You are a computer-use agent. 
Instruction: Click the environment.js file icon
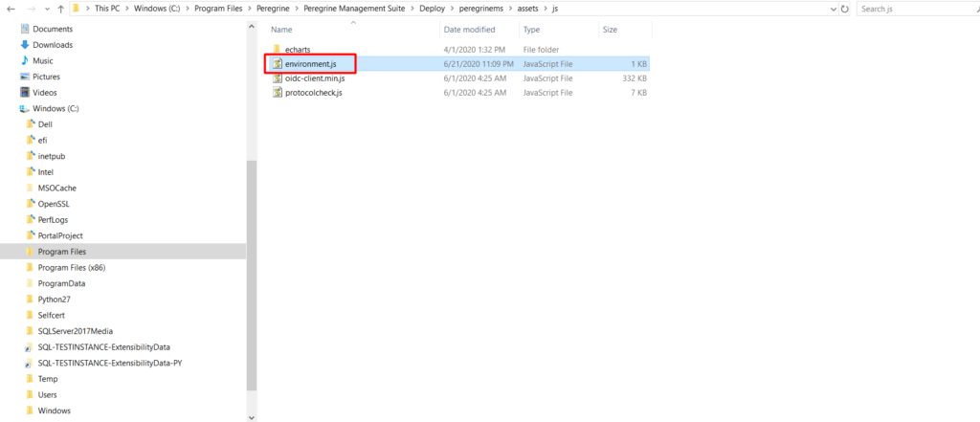click(278, 63)
